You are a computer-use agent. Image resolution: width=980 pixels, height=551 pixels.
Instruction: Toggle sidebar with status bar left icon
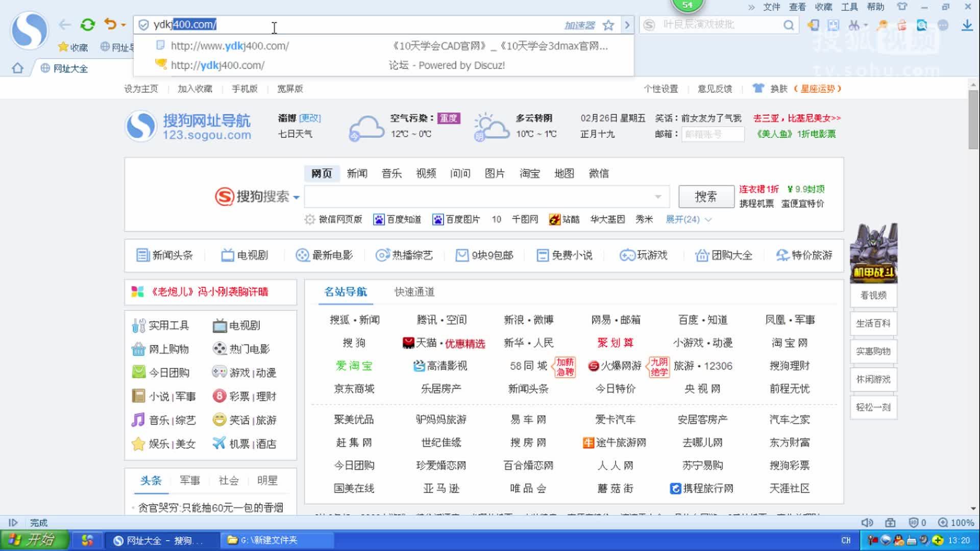13,522
